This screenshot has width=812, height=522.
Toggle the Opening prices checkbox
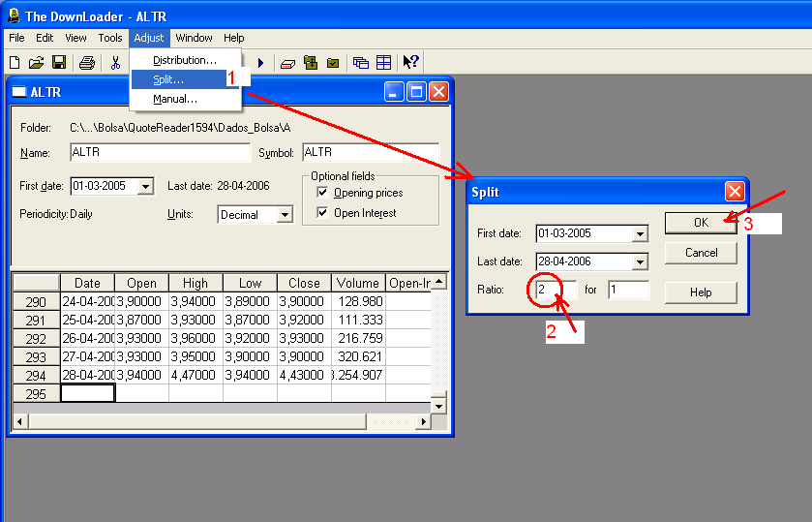coord(322,193)
